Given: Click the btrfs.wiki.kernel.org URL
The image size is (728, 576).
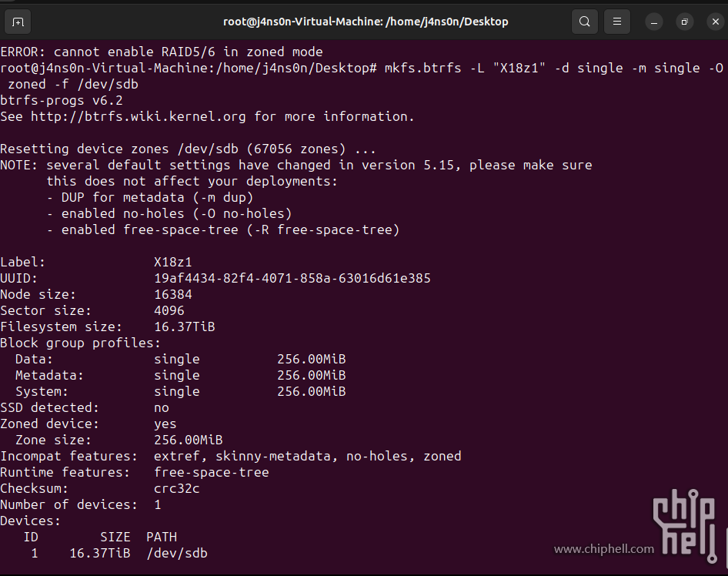Looking at the screenshot, I should (138, 116).
